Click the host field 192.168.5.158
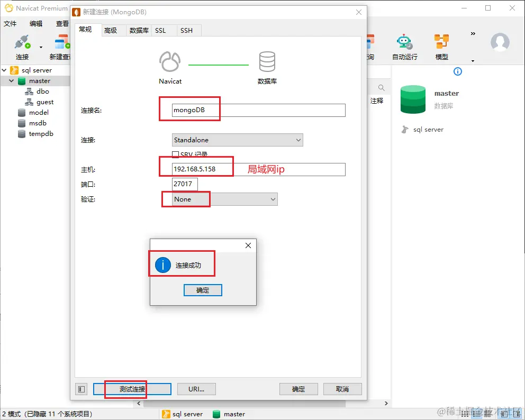 (258, 169)
